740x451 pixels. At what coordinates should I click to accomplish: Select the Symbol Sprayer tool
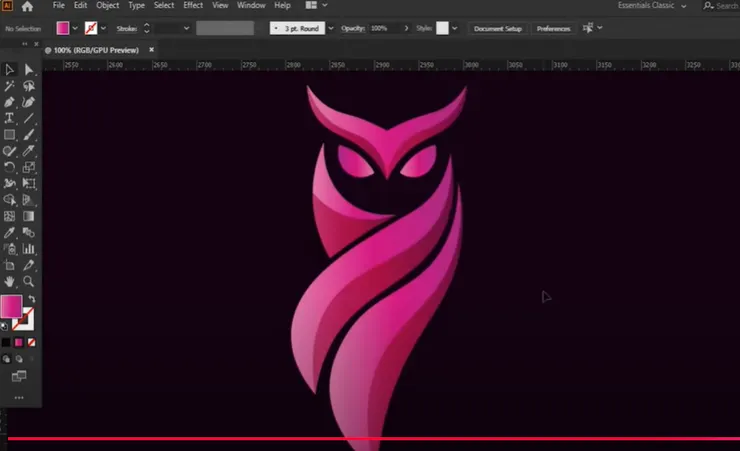(9, 249)
